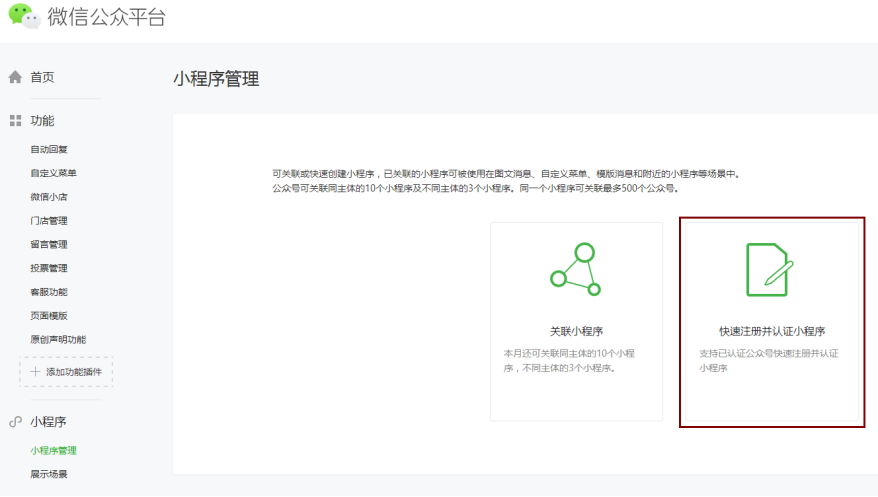The height and width of the screenshot is (497, 878).
Task: Click the link icon beside 小程序
Action: pyautogui.click(x=15, y=422)
